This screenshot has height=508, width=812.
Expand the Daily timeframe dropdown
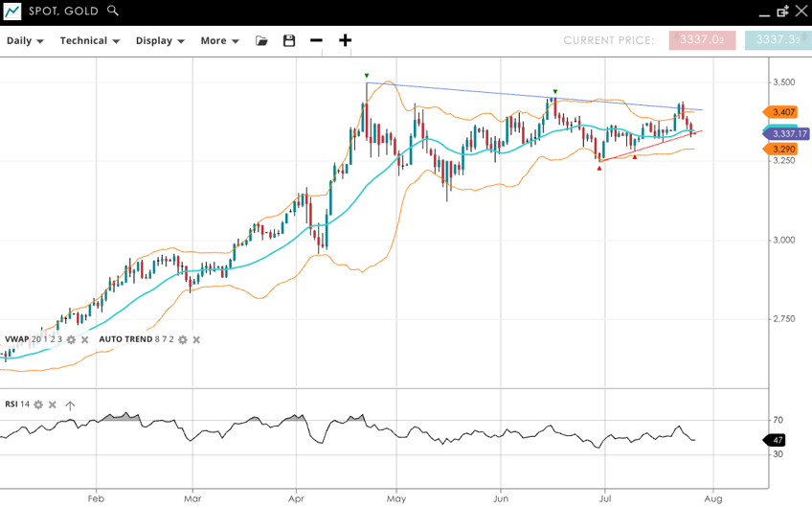click(25, 40)
